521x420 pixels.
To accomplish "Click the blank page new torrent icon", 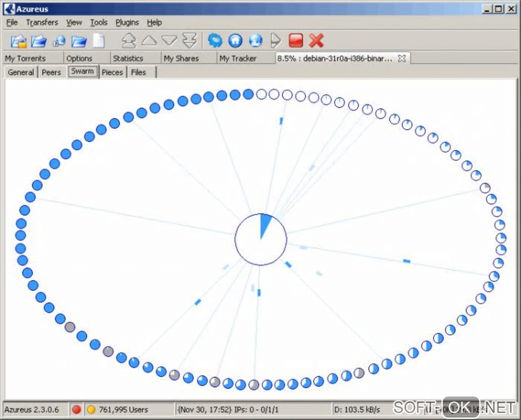I will tap(99, 41).
